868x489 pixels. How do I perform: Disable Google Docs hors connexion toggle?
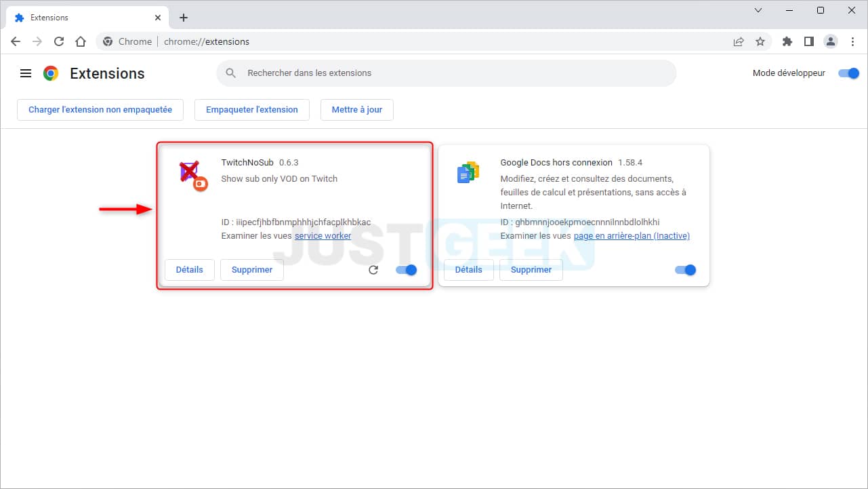[x=686, y=270]
